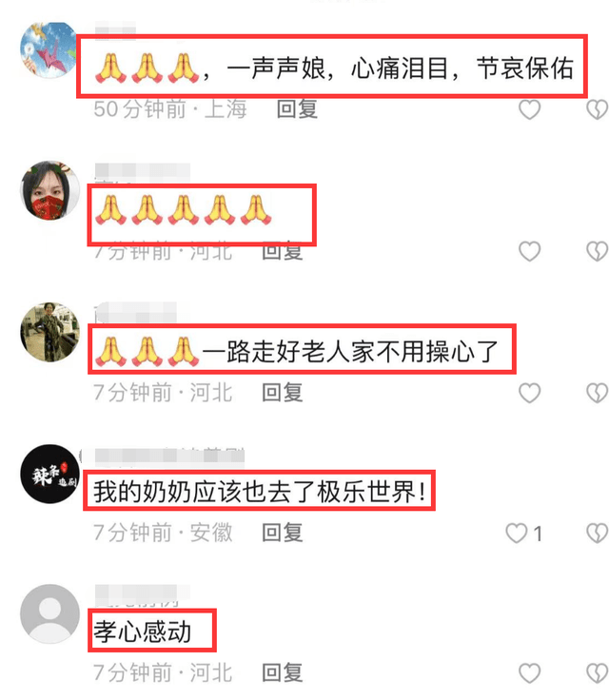Dislike the 我的奶奶 comment
The height and width of the screenshot is (700, 609).
point(598,534)
